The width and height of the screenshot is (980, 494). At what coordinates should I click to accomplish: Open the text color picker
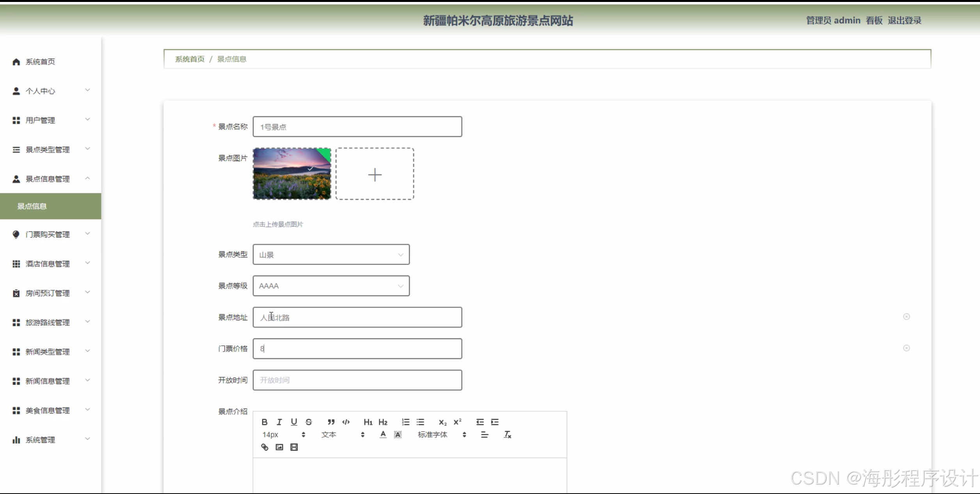(x=383, y=435)
